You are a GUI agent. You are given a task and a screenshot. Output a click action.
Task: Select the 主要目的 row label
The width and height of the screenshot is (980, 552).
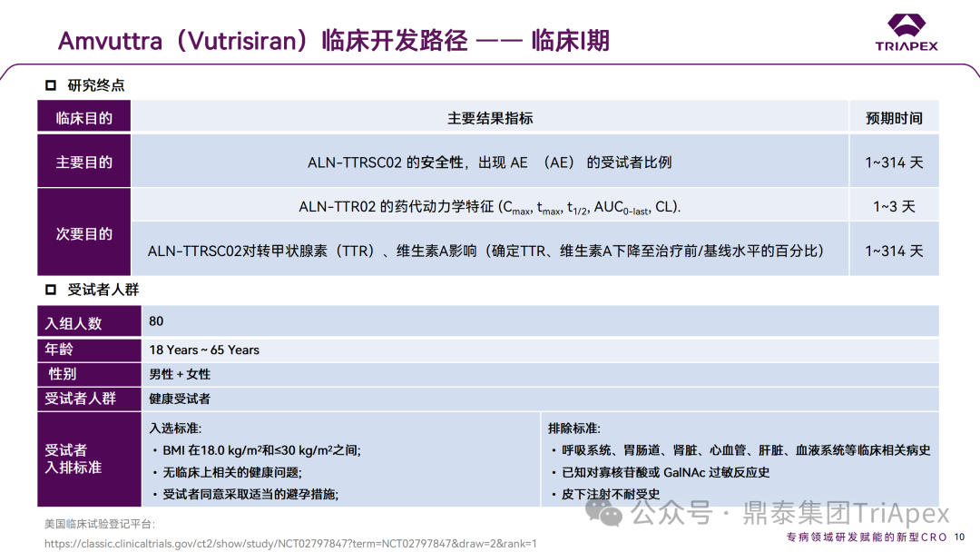pos(83,162)
